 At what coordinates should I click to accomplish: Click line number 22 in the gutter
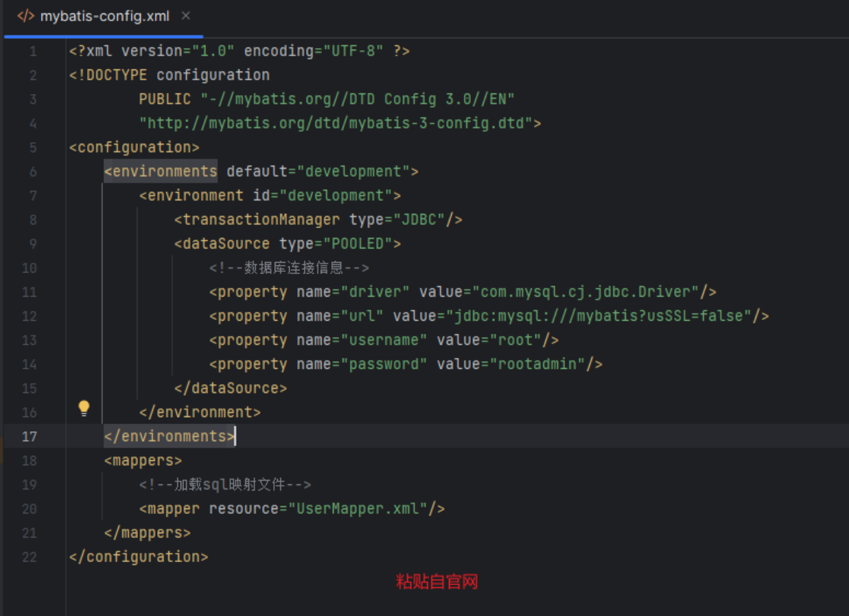29,557
